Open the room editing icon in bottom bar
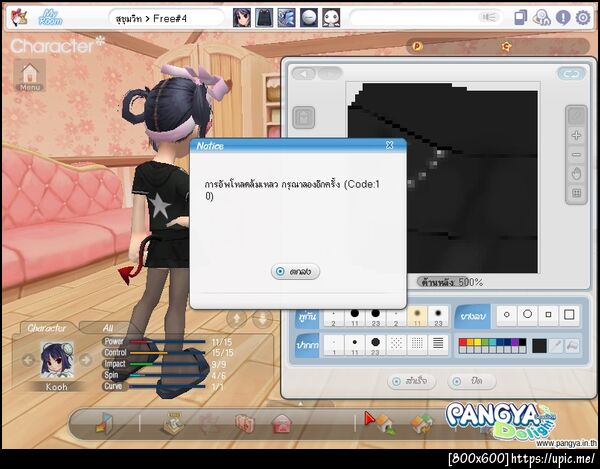 (104, 424)
